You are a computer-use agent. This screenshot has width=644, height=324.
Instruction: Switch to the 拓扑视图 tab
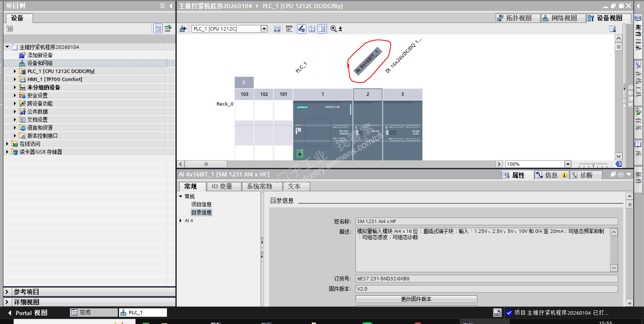point(518,18)
